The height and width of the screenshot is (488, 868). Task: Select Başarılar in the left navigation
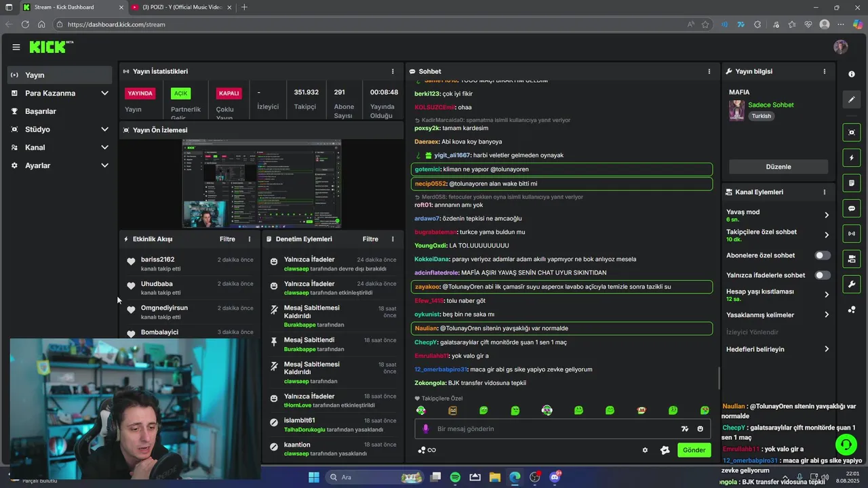point(60,111)
